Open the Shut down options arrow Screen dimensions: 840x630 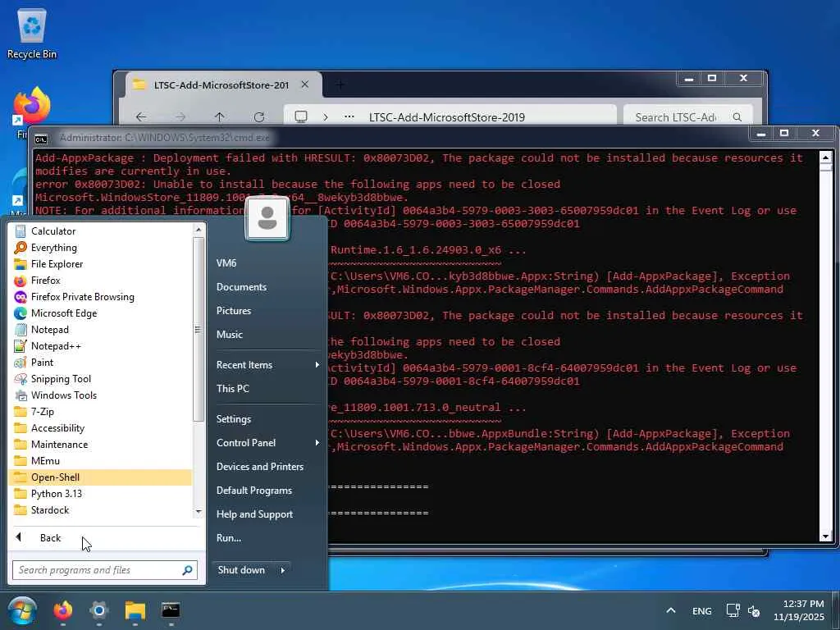[x=283, y=570]
